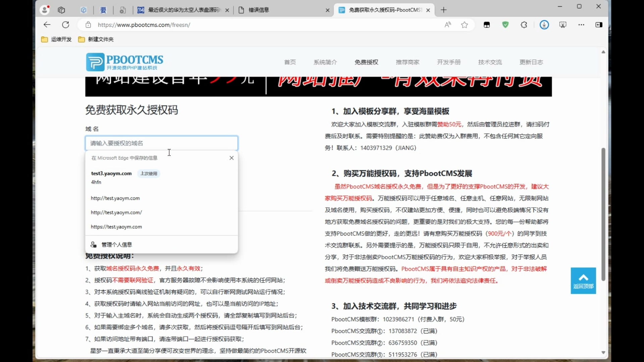Viewport: 644px width, 362px height.
Task: Click the 返回顶部 back-to-top button
Action: [583, 281]
